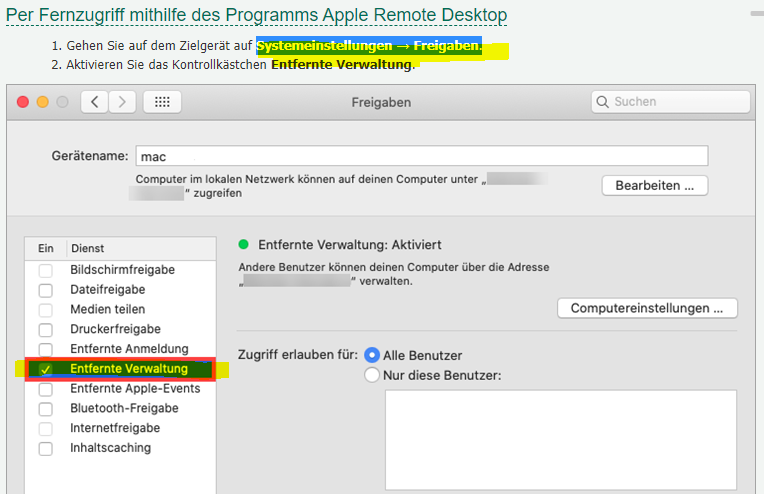Select Medien teilen in service list
This screenshot has width=764, height=494.
tap(107, 310)
